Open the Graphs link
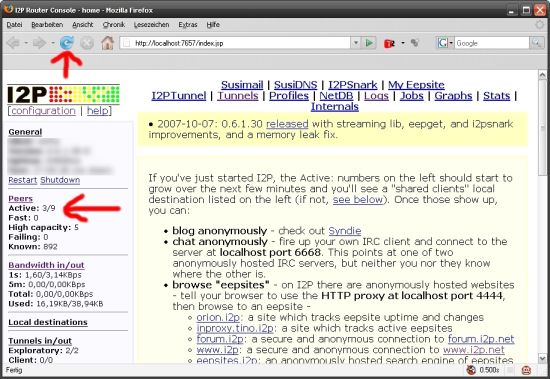This screenshot has height=379, width=550. pyautogui.click(x=453, y=96)
